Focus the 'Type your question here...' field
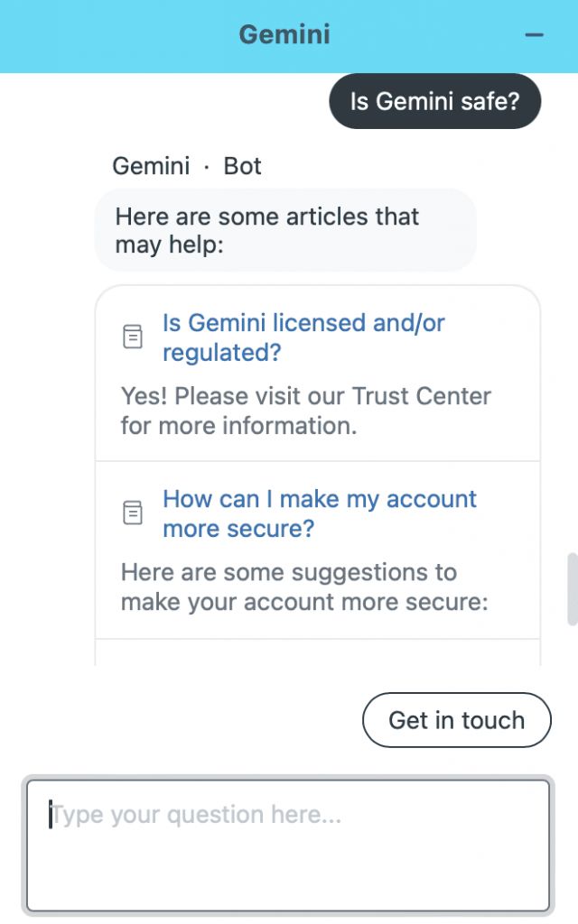The width and height of the screenshot is (578, 924). pos(288,845)
